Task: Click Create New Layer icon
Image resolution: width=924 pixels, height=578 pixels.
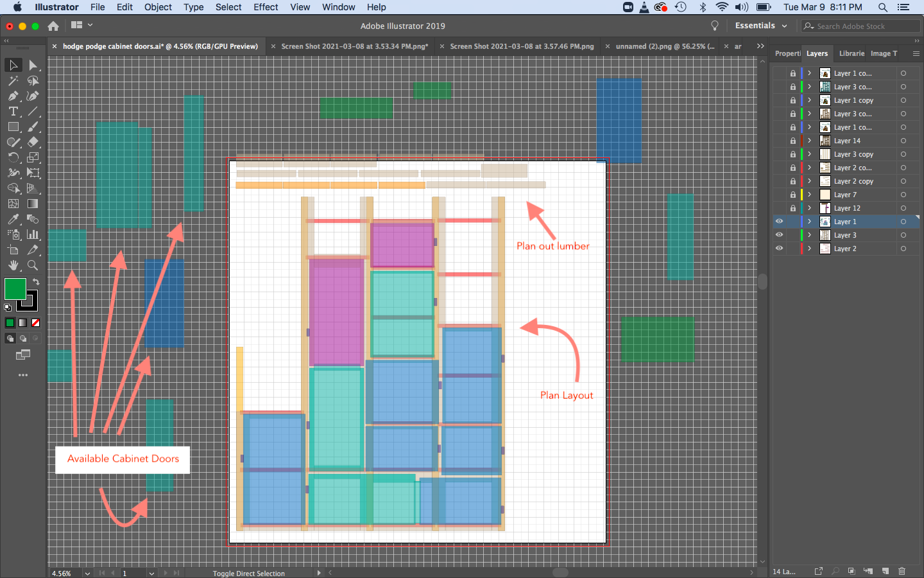Action: (885, 571)
